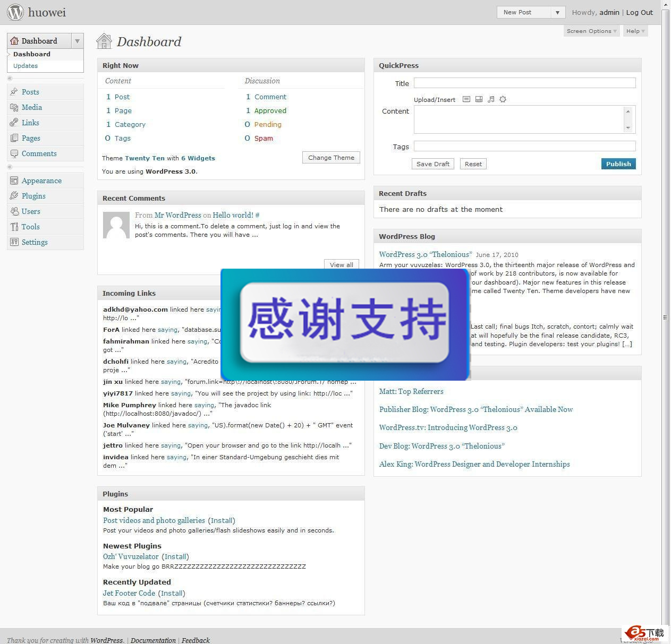671x644 pixels.
Task: Open the New Post dropdown arrow
Action: tap(557, 12)
